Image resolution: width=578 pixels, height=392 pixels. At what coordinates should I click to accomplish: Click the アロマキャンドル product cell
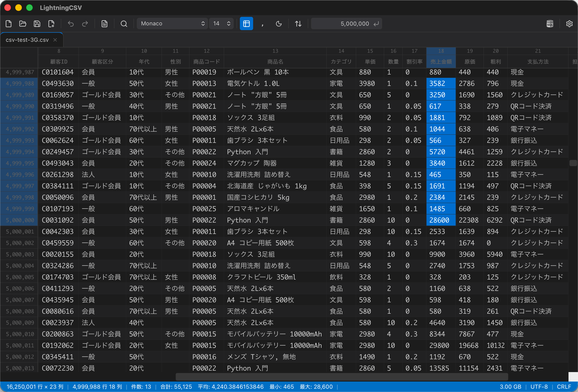pyautogui.click(x=275, y=209)
